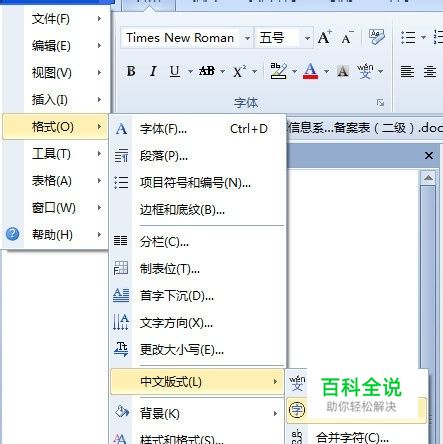This screenshot has height=444, width=443.
Task: Toggle superscript X² formatting
Action: pyautogui.click(x=239, y=71)
